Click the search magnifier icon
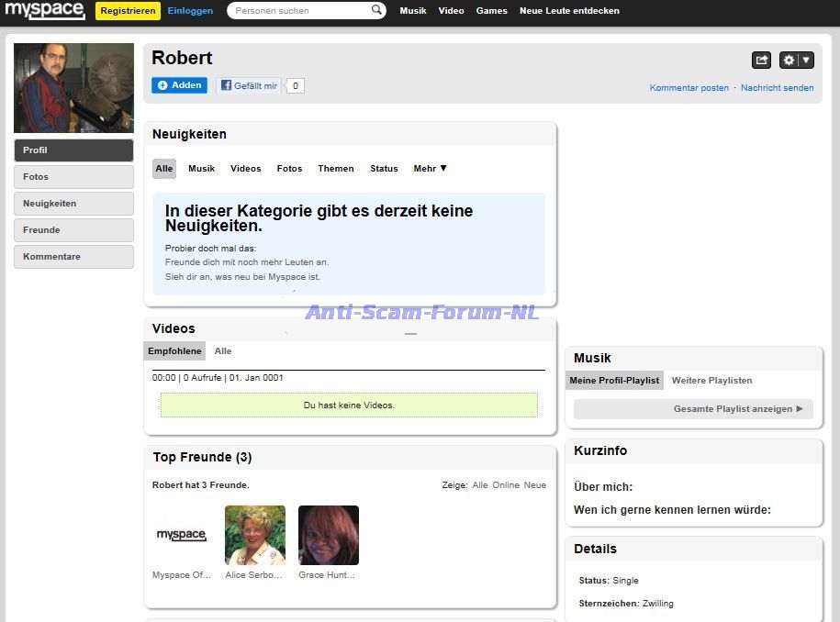 pos(377,11)
